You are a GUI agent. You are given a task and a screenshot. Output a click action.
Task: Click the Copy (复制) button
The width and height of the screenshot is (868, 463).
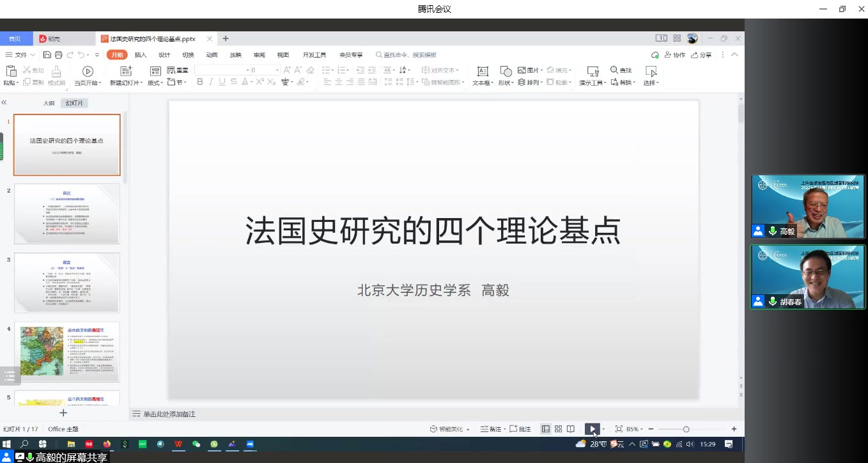tap(34, 82)
